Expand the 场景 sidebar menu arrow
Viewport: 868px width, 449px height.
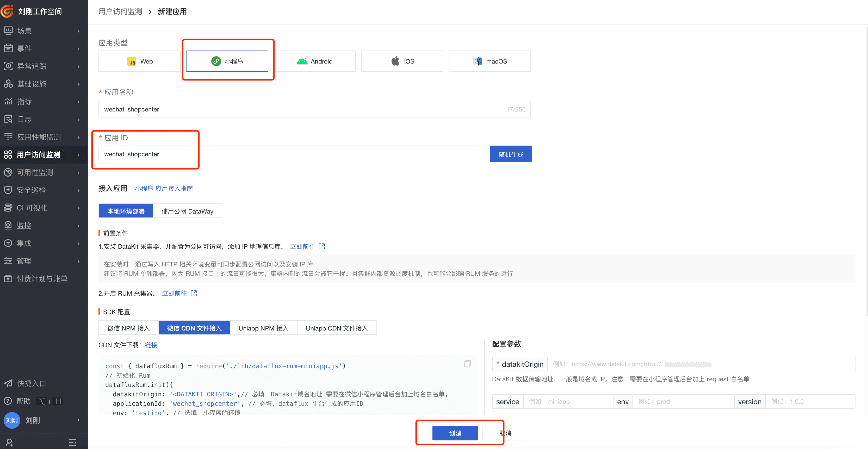[x=78, y=31]
